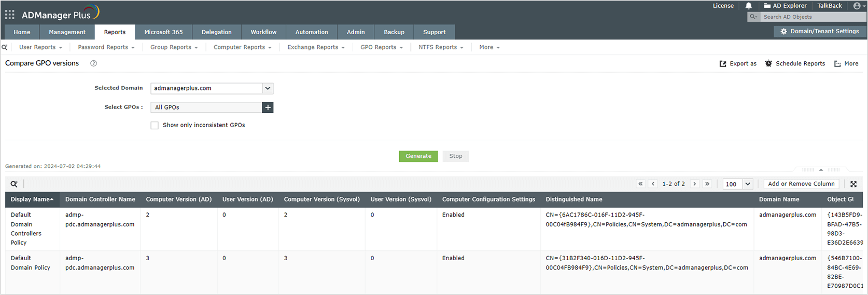Click the help icon beside Compare GPO versions
This screenshot has height=295, width=868.
point(94,63)
